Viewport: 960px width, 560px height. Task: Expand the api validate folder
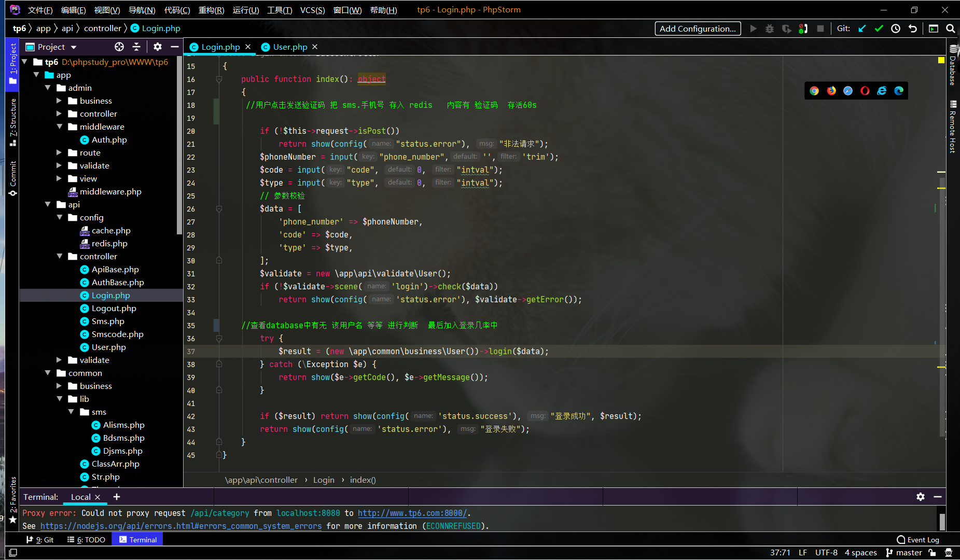59,360
